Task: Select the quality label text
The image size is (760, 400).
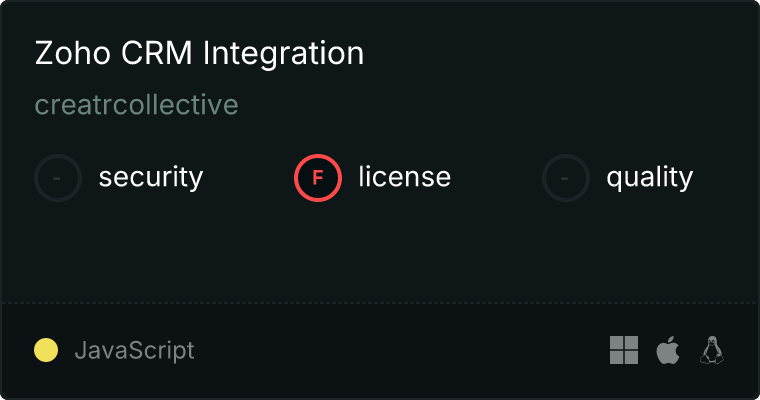Action: pos(650,178)
